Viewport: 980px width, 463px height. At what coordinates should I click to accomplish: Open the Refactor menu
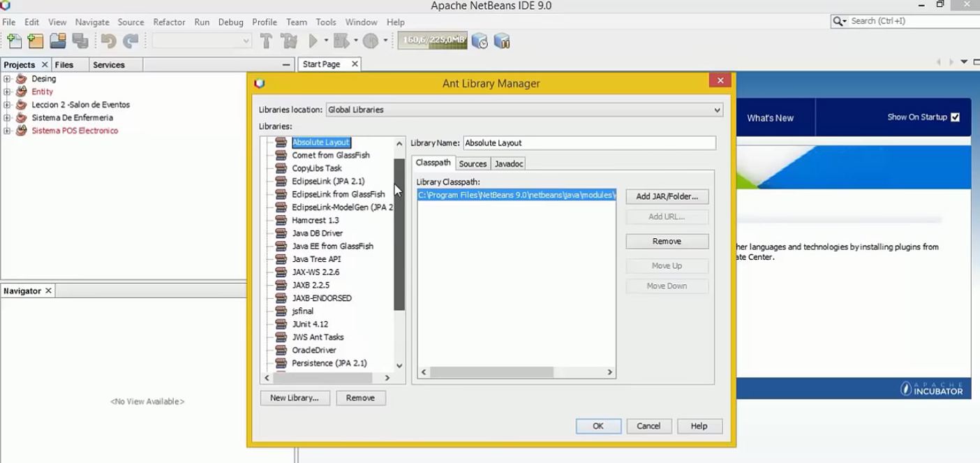point(169,22)
